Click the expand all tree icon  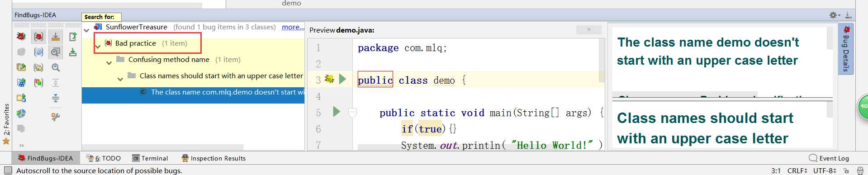point(56,83)
